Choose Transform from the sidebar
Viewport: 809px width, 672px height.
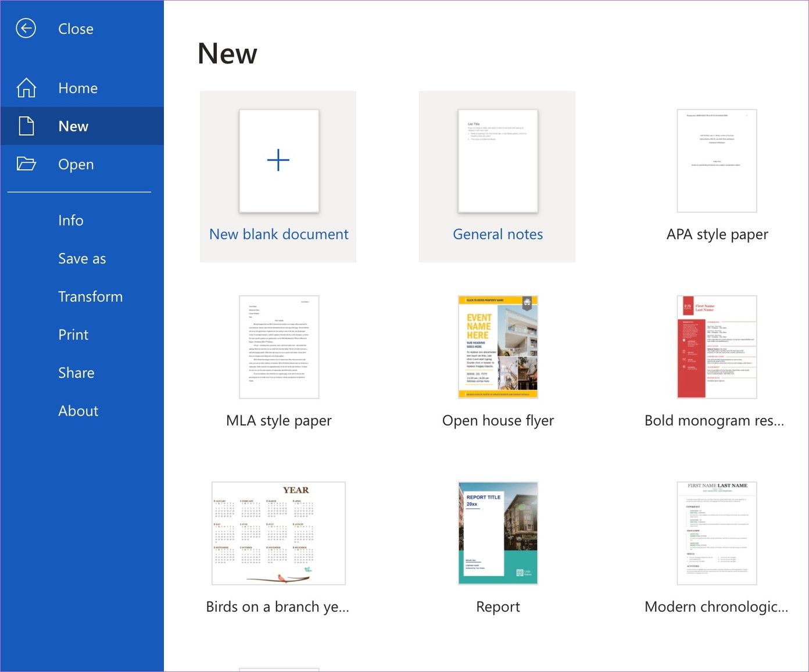(x=90, y=296)
